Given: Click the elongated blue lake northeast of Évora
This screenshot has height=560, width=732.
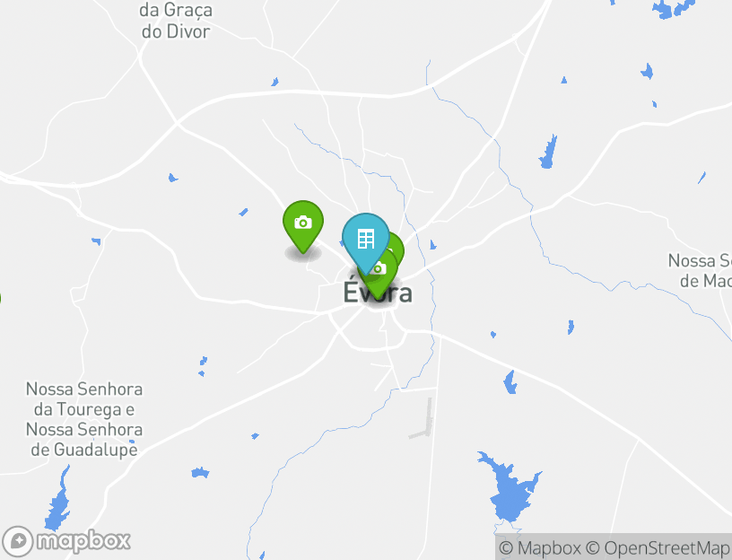Looking at the screenshot, I should [x=548, y=153].
